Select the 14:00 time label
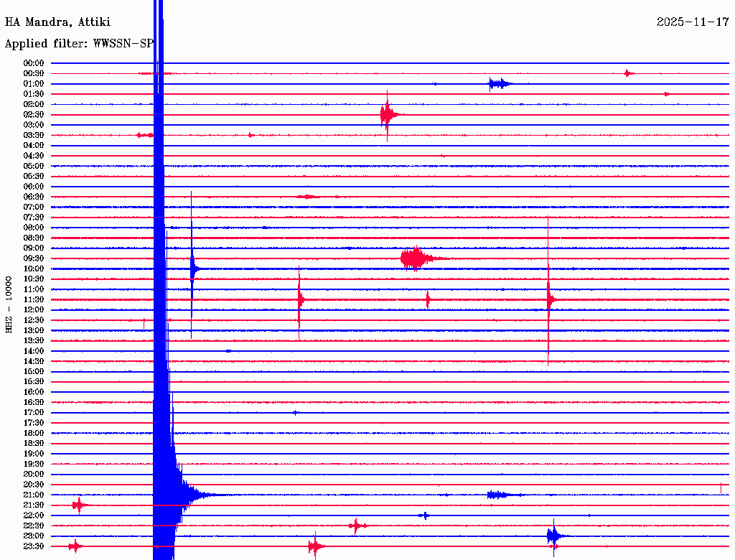 [x=34, y=351]
